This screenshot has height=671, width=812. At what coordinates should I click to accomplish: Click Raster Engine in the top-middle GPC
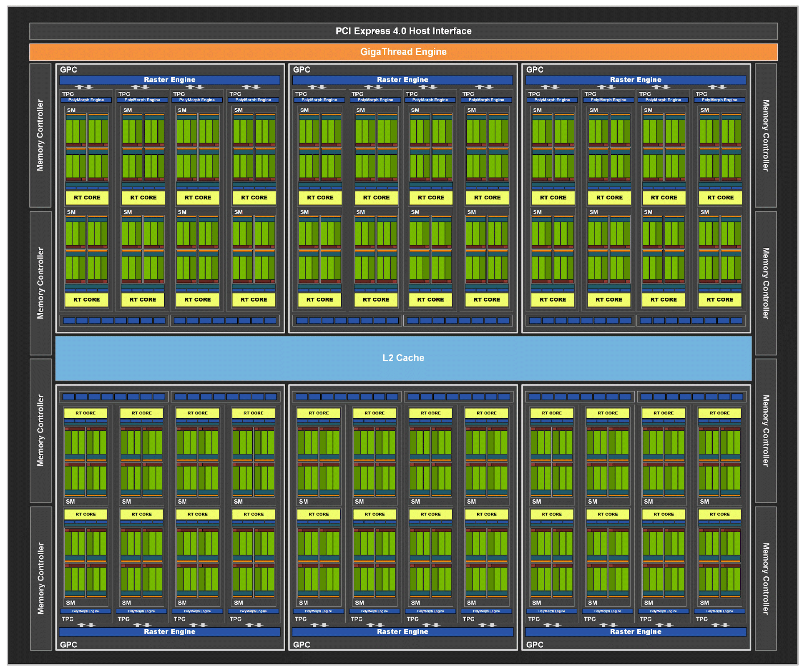[x=403, y=80]
